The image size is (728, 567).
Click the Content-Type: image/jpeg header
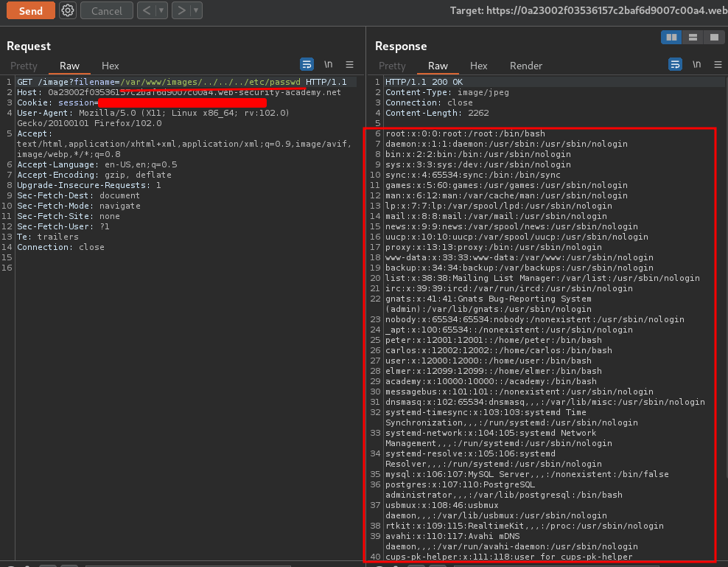tap(447, 92)
